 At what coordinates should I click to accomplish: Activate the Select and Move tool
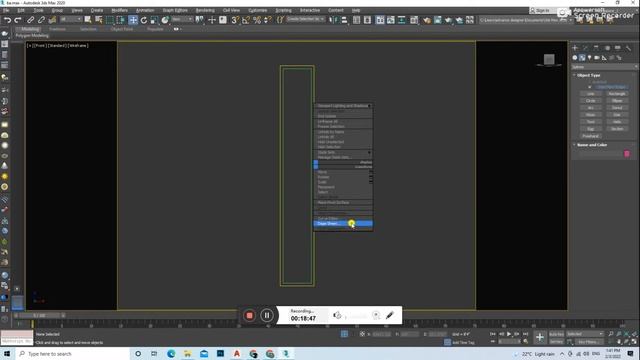(133, 20)
